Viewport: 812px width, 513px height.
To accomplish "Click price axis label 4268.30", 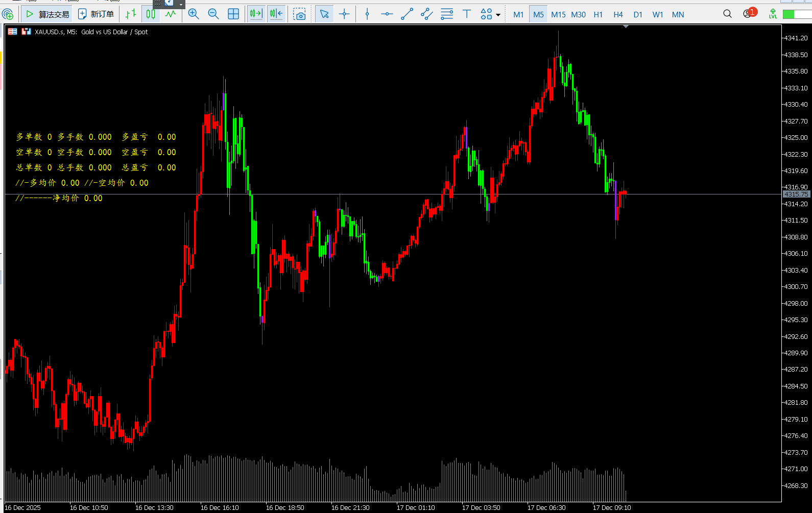I will (796, 486).
